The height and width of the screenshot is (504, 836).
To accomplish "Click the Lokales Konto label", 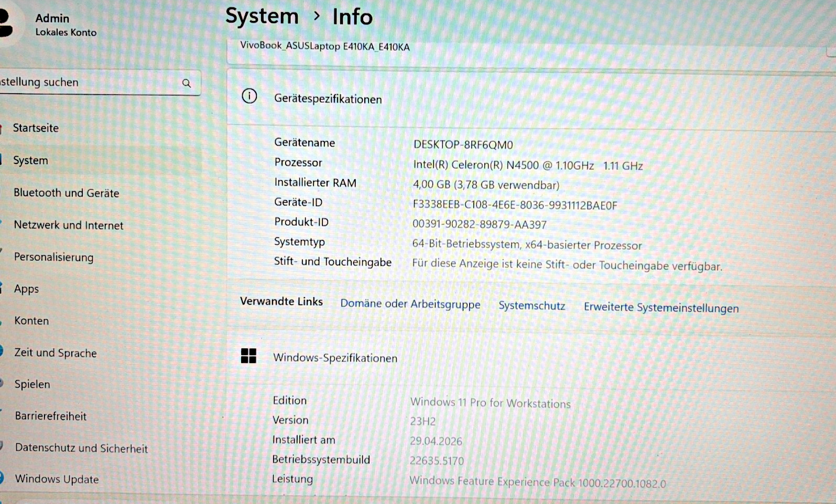I will point(66,32).
